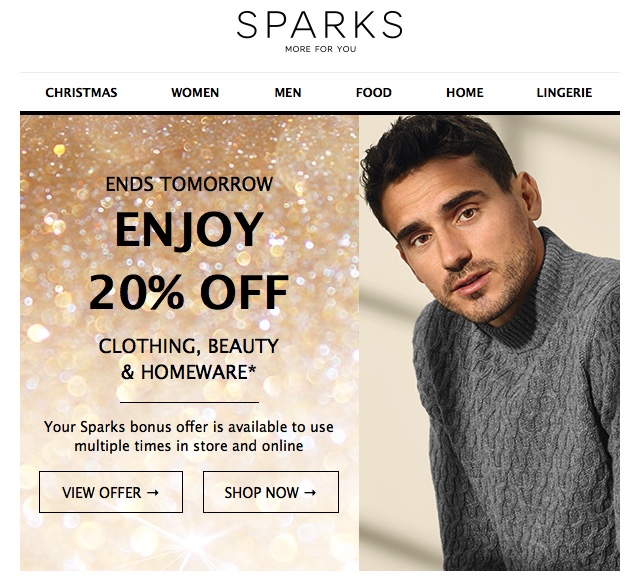Click the divider line under HOMEWARE
Screen dimensions: 631x579
(189, 402)
